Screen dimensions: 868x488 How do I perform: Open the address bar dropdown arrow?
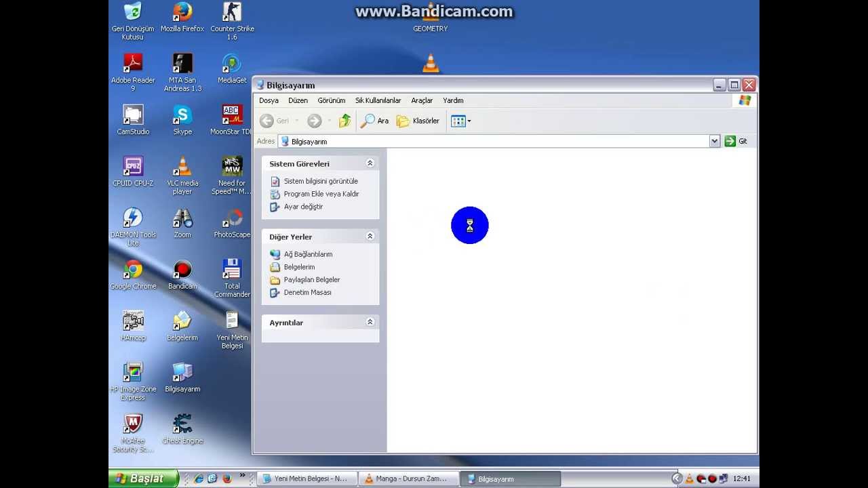714,141
